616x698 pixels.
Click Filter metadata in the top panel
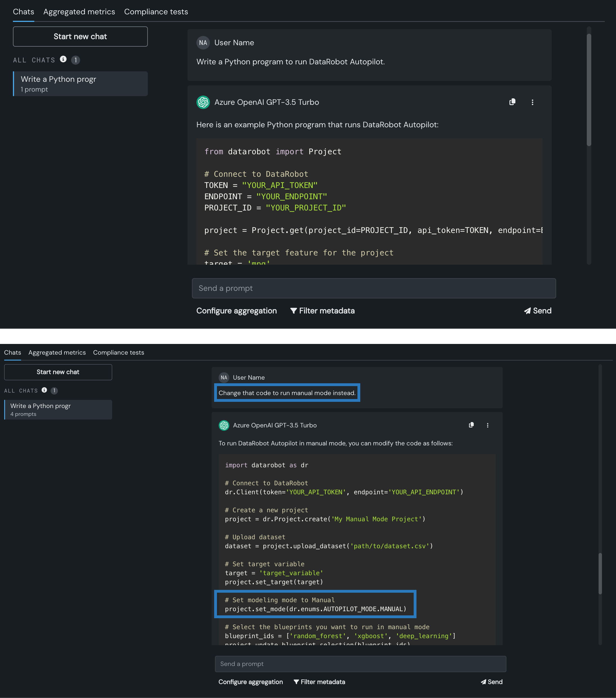[x=322, y=311]
